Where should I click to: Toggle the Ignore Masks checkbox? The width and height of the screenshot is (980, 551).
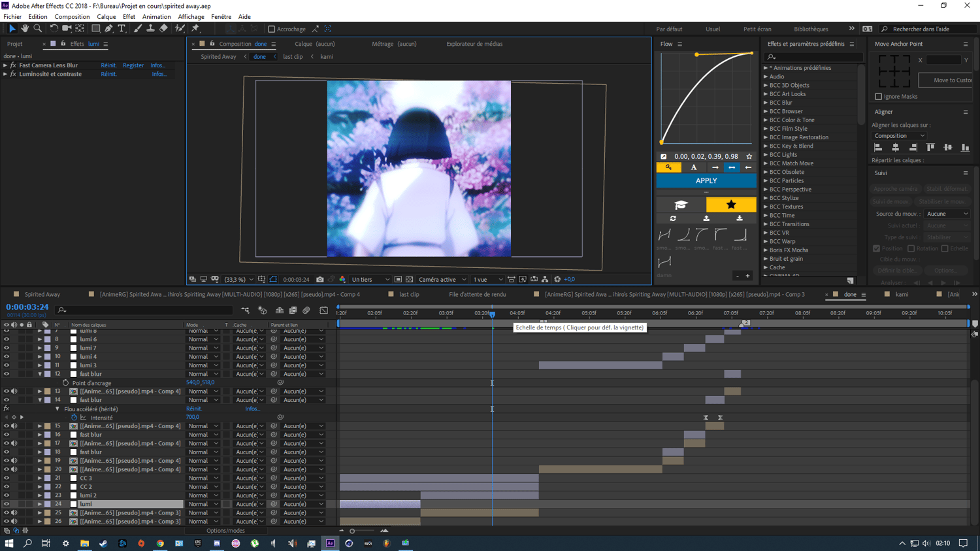coord(879,97)
